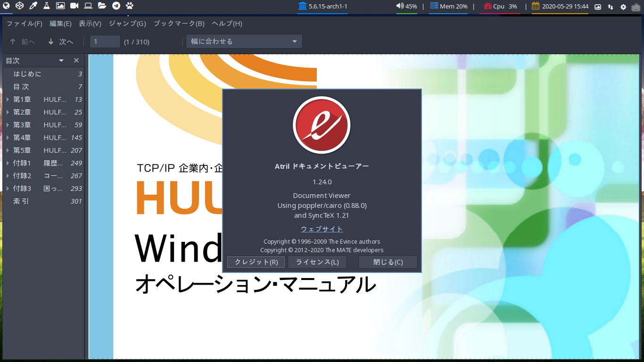The image size is (644, 362).
Task: Open the settings gear in system tray
Action: 623,7
